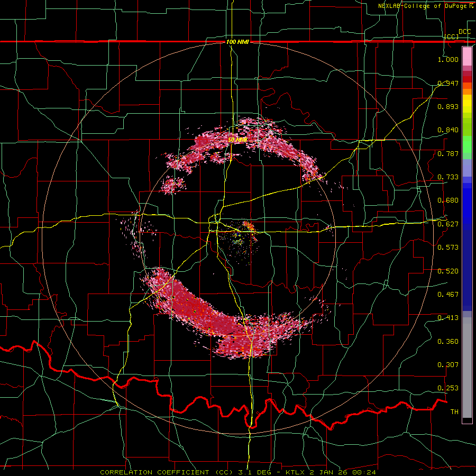Click the 0.467 scale value

click(448, 295)
